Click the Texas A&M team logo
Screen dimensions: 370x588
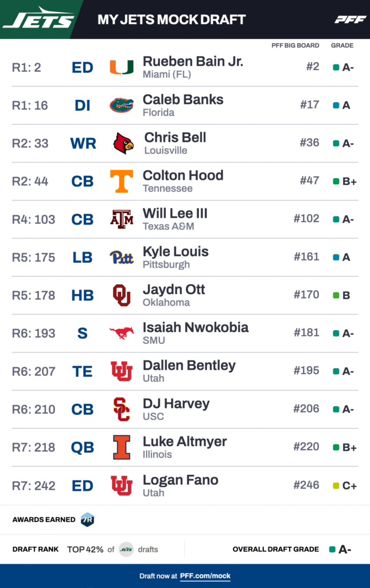tap(122, 219)
